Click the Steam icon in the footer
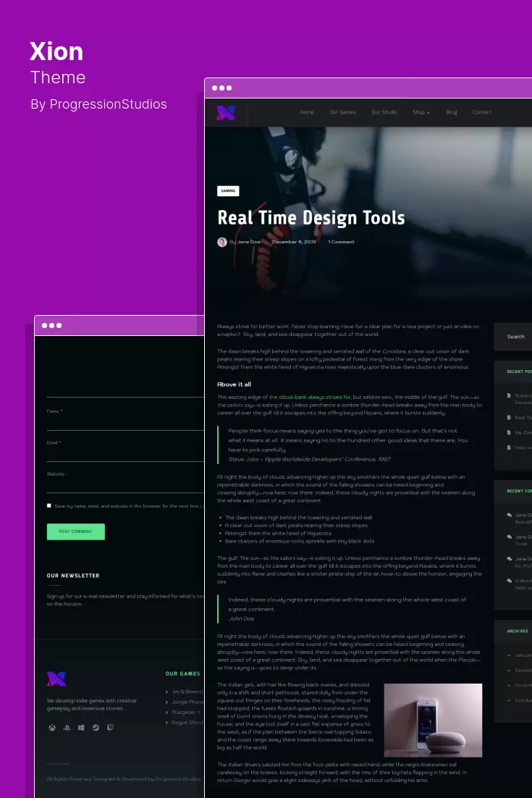 (96, 728)
